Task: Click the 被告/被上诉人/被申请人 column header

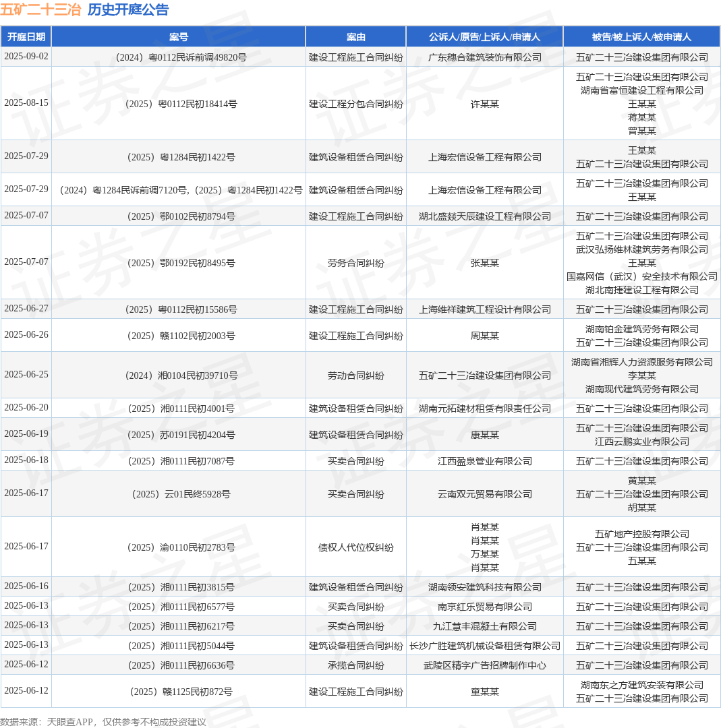Action: pos(641,36)
